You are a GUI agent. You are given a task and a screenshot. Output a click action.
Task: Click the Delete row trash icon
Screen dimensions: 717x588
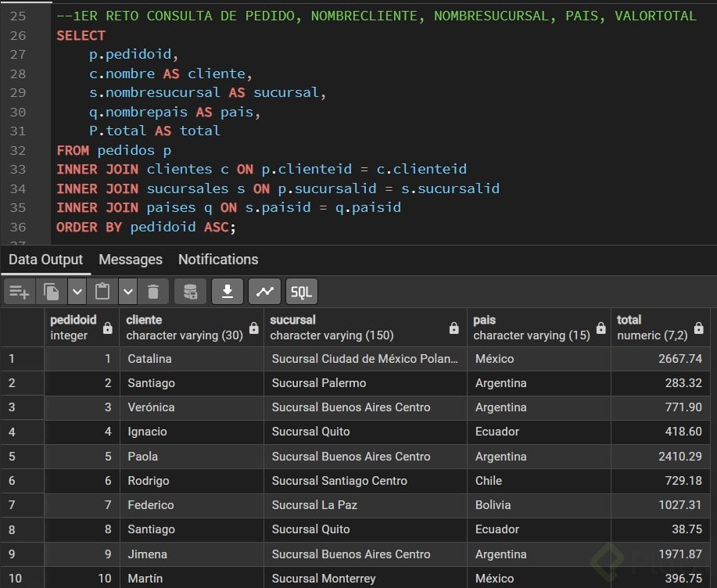(x=153, y=292)
